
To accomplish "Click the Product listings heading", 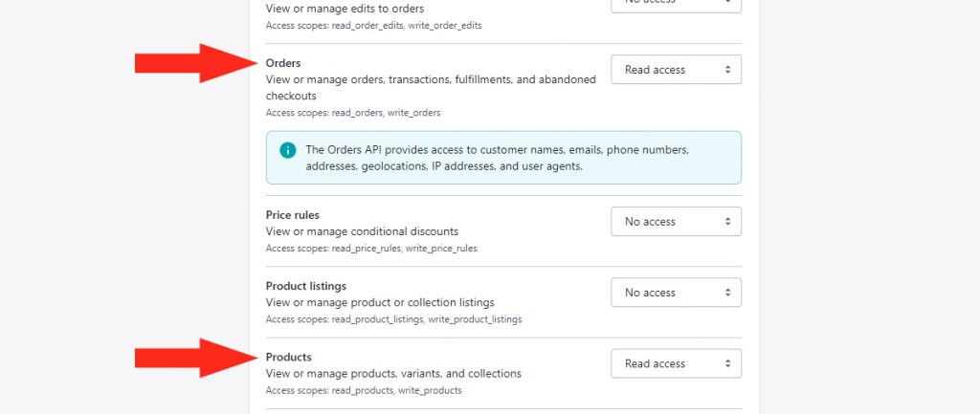I will click(x=306, y=286).
